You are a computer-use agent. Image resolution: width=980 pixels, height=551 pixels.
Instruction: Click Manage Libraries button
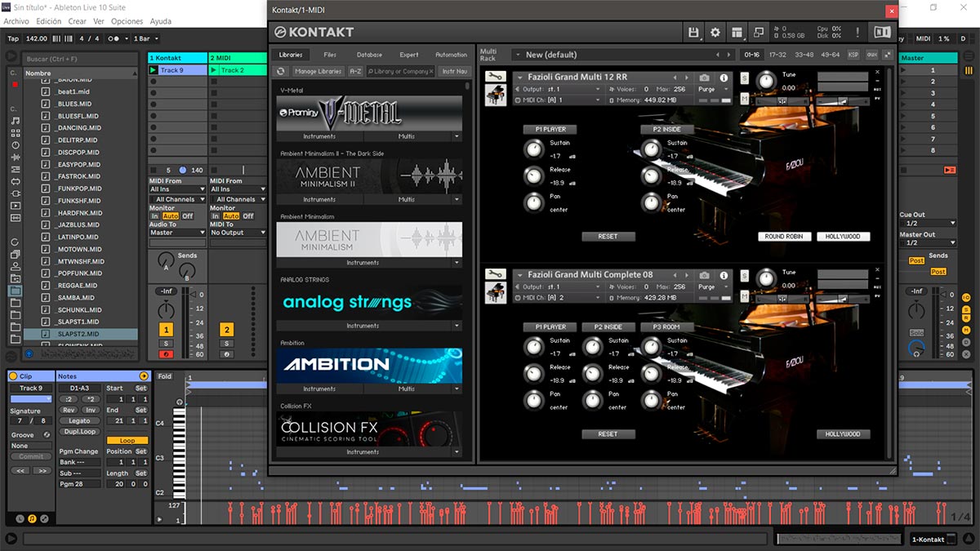click(x=318, y=72)
